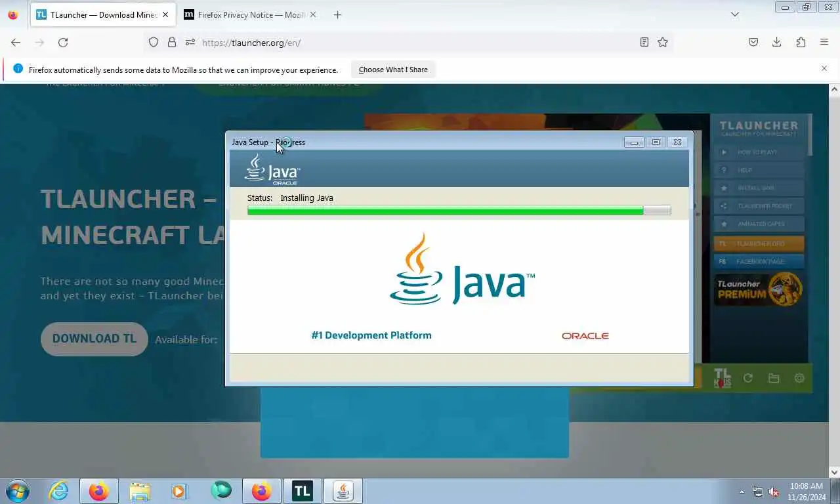Click the TL TLauncher taskbar icon

pos(302,491)
